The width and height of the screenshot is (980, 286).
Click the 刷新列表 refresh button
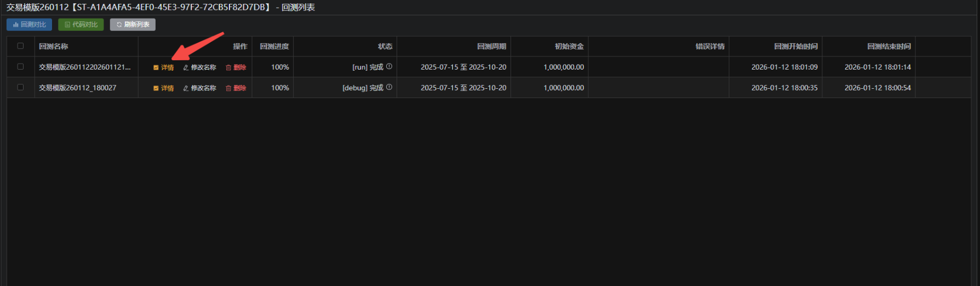click(133, 25)
